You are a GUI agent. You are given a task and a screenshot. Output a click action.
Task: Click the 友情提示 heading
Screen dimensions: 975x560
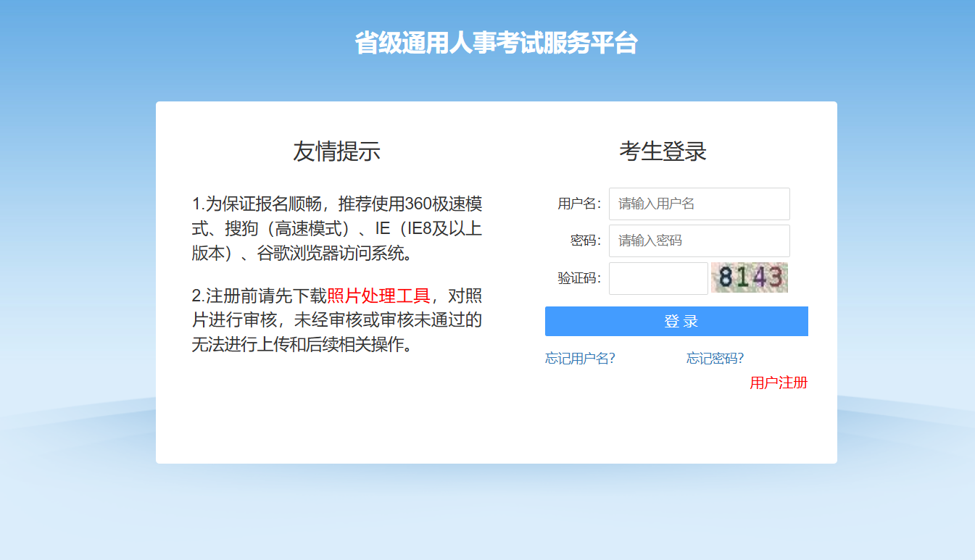pos(336,151)
